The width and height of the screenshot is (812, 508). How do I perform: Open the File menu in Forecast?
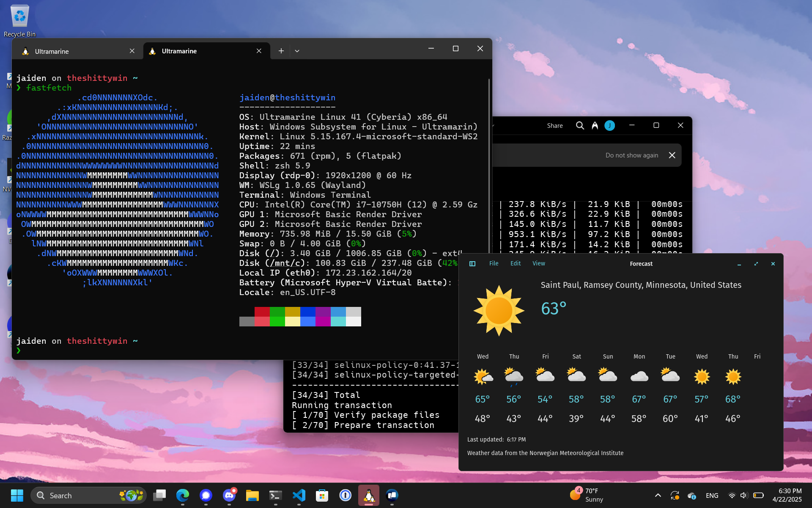494,263
